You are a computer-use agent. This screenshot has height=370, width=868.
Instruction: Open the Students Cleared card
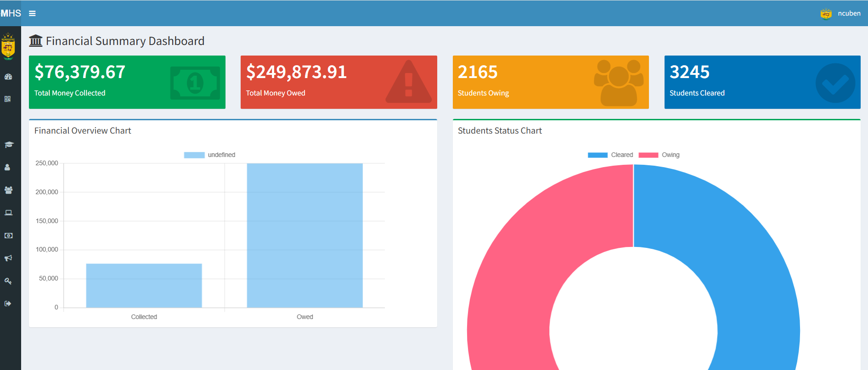(762, 82)
